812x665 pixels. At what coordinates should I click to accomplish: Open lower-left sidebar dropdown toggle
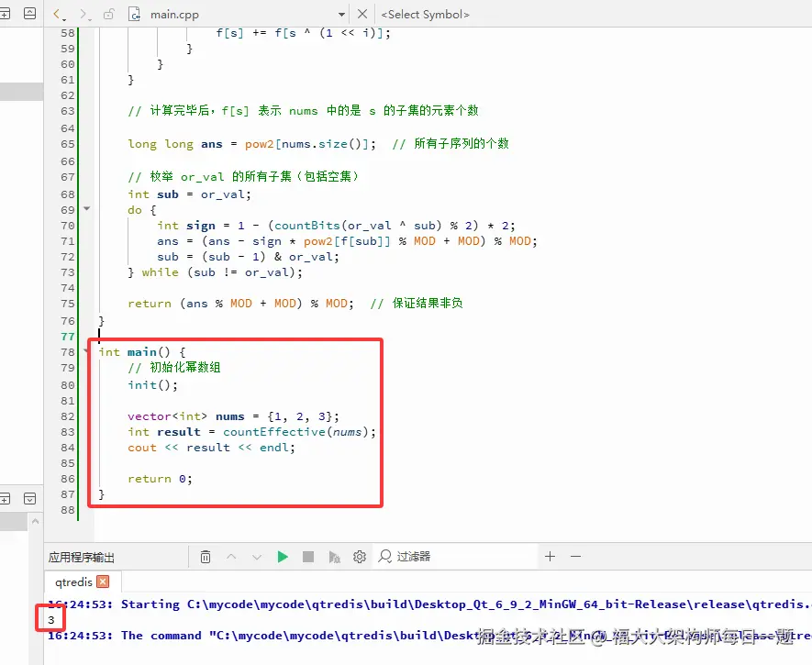click(30, 499)
